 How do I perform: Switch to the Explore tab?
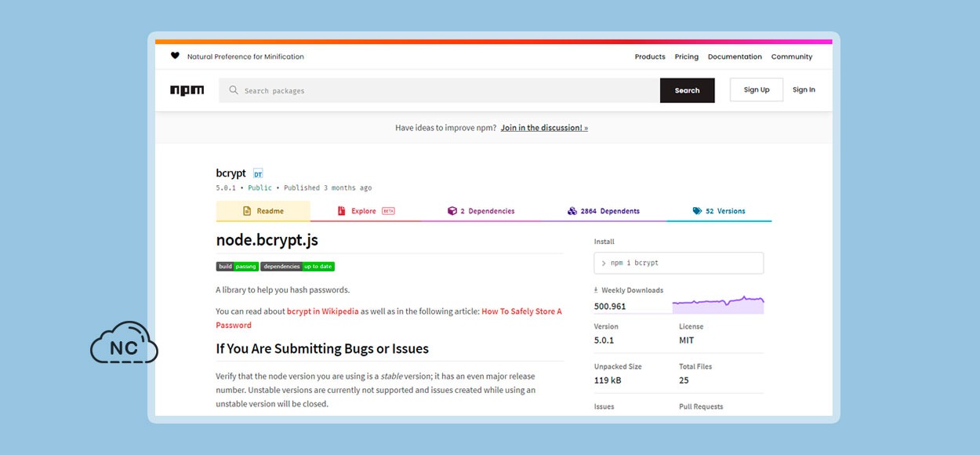click(365, 211)
